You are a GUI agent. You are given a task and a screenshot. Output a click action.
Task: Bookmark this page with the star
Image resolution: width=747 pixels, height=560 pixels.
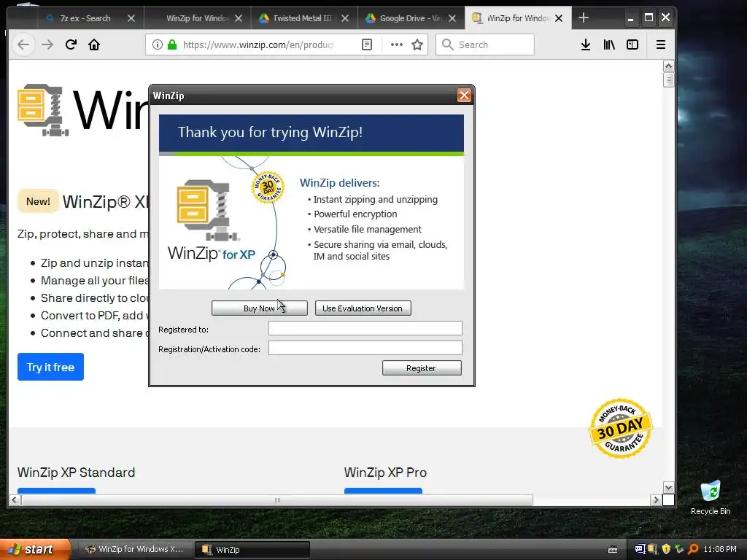coord(417,44)
